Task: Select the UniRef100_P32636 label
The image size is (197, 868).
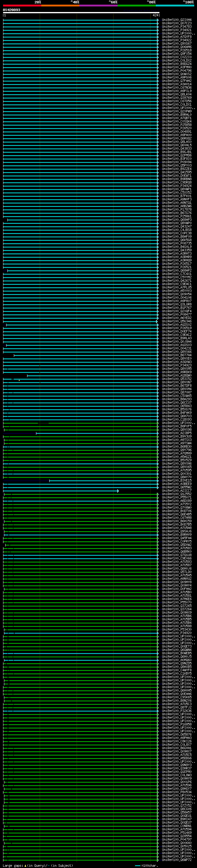Action: 177,711
